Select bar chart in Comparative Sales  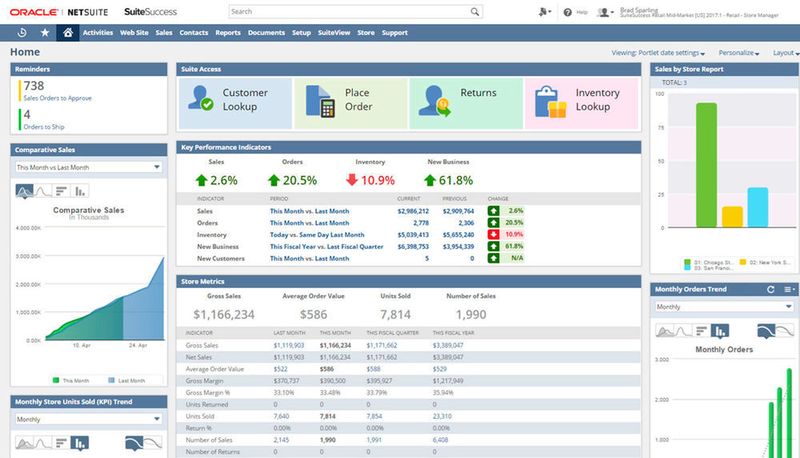61,191
